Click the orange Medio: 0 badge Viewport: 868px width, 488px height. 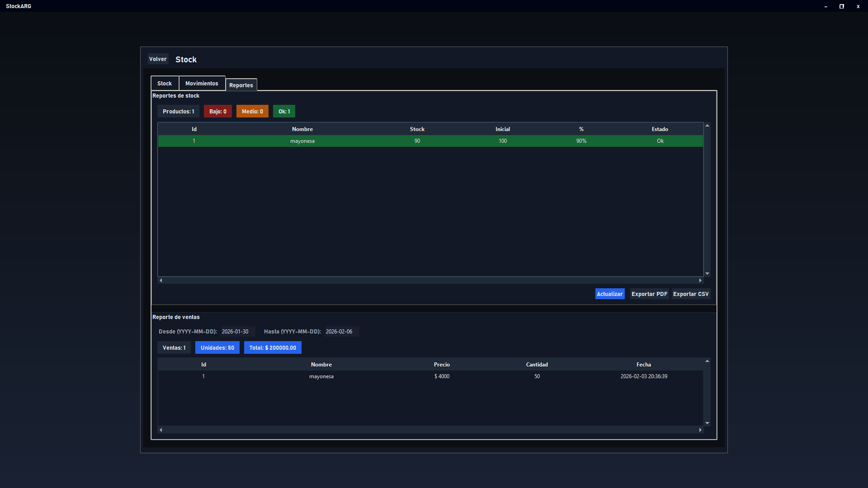pyautogui.click(x=252, y=112)
